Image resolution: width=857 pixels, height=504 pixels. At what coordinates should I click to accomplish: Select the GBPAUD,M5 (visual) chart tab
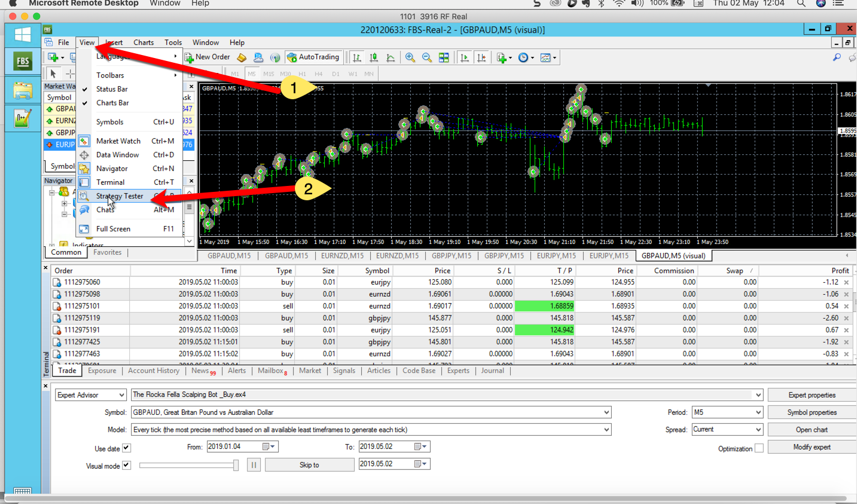[673, 255]
